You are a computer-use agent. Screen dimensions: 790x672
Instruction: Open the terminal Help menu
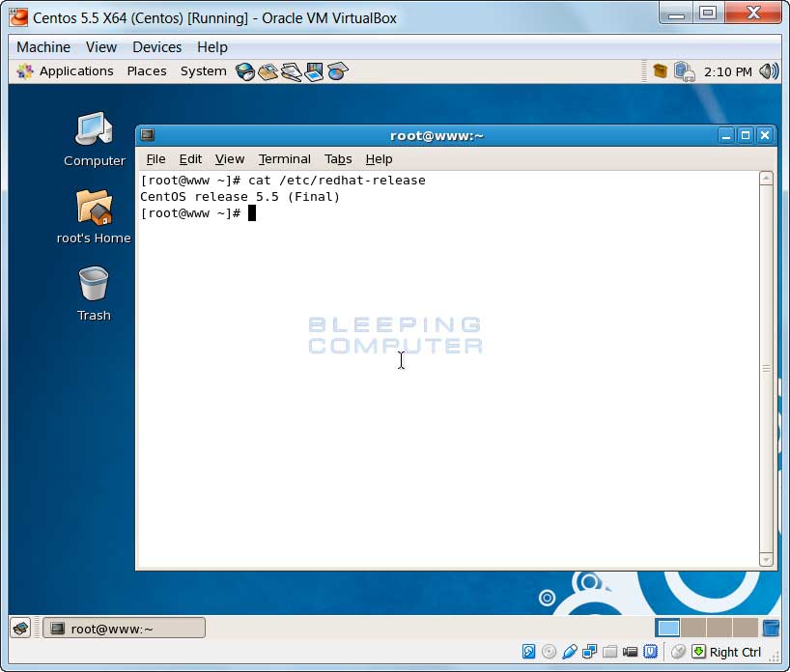(379, 159)
